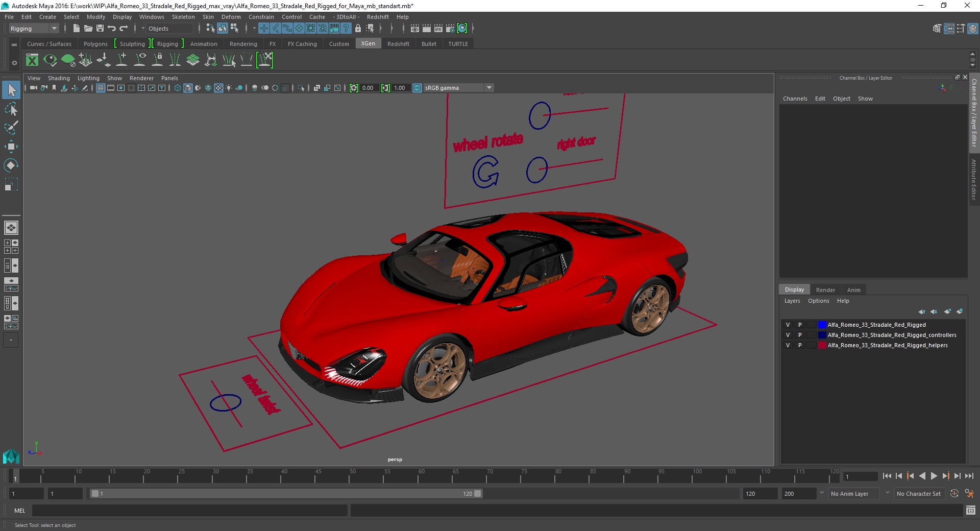980x531 pixels.
Task: Click the Save Scene disk icon
Action: (x=100, y=29)
